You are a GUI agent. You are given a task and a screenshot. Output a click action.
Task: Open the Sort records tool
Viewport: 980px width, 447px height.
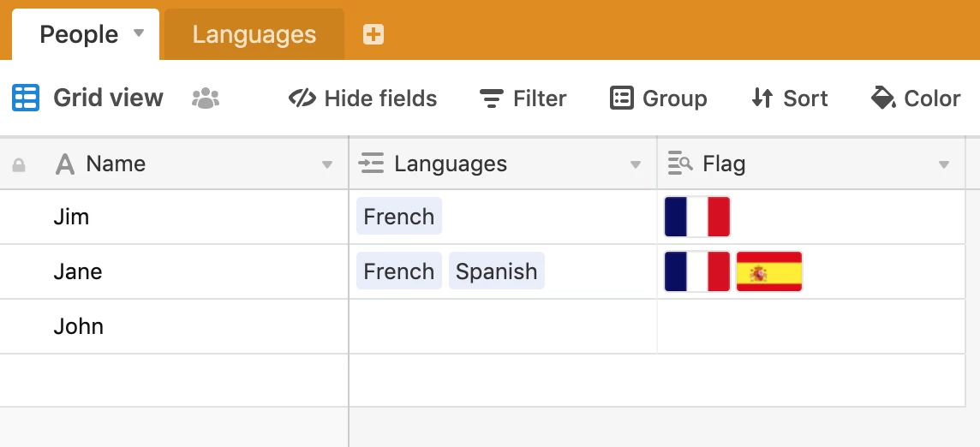[x=789, y=98]
